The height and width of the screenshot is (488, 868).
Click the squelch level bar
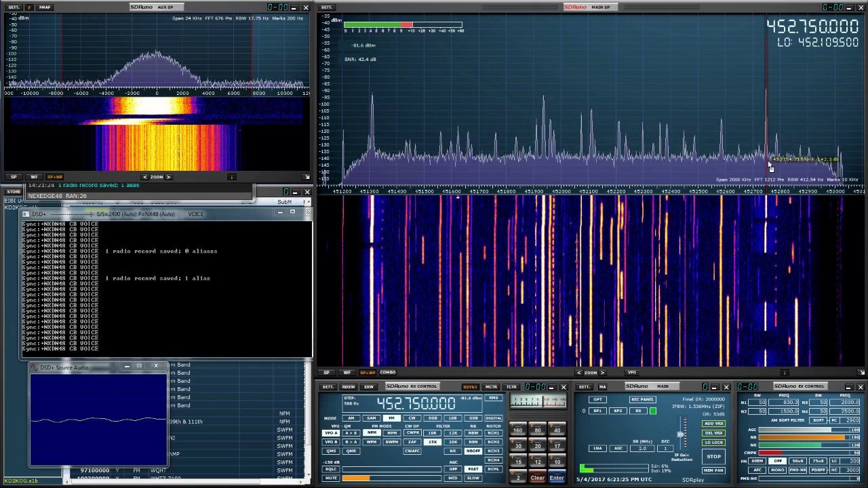(x=392, y=469)
